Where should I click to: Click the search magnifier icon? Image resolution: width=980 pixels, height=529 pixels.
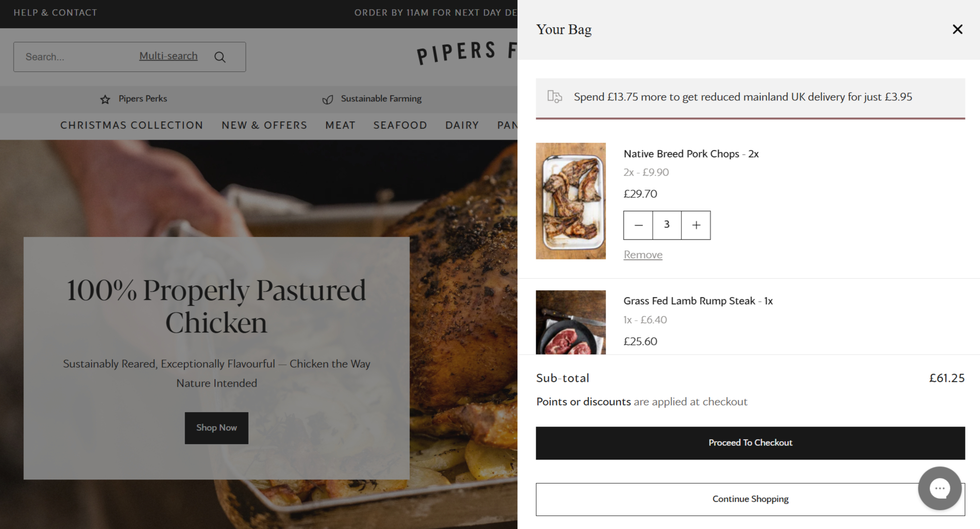tap(220, 57)
